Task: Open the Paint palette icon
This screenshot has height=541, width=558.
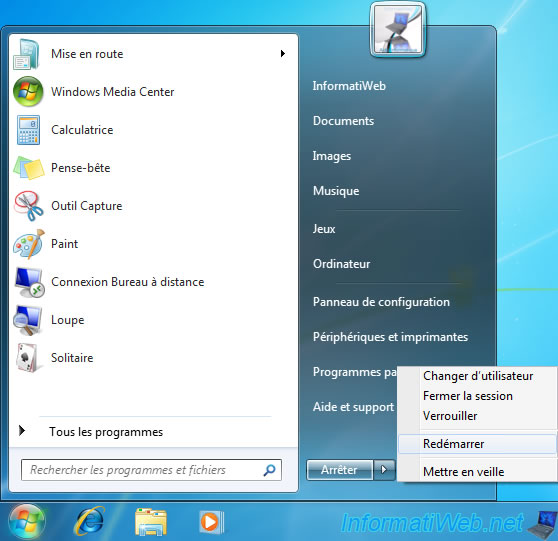Action: click(x=28, y=244)
